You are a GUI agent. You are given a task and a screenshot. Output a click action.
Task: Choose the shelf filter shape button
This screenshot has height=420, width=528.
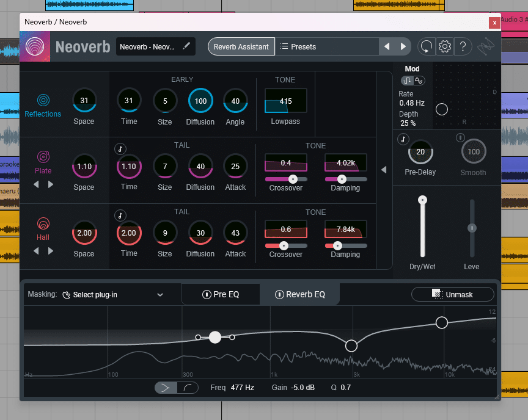(188, 388)
